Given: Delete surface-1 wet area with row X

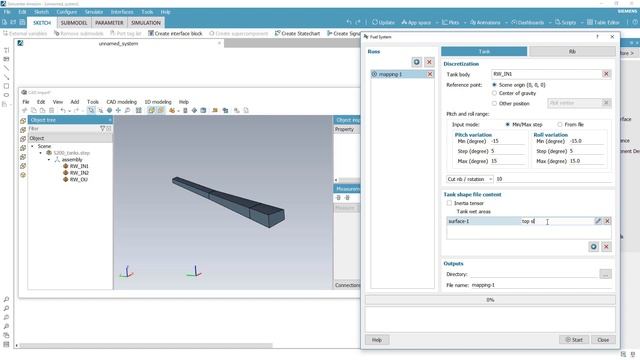Looking at the screenshot, I should pyautogui.click(x=607, y=221).
